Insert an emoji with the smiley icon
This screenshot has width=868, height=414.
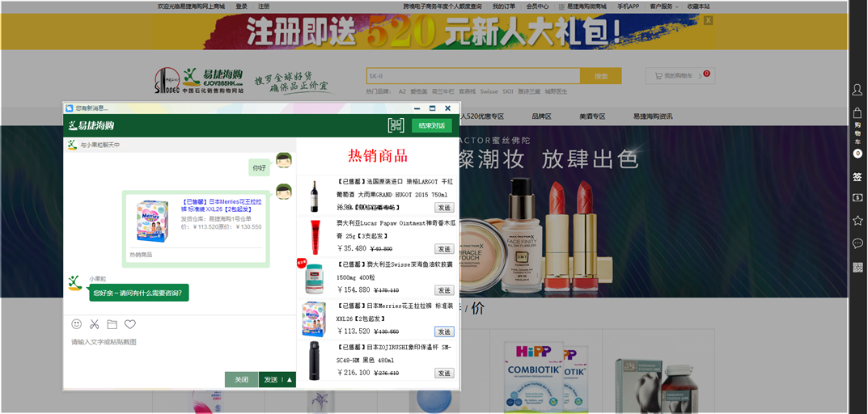click(x=76, y=323)
